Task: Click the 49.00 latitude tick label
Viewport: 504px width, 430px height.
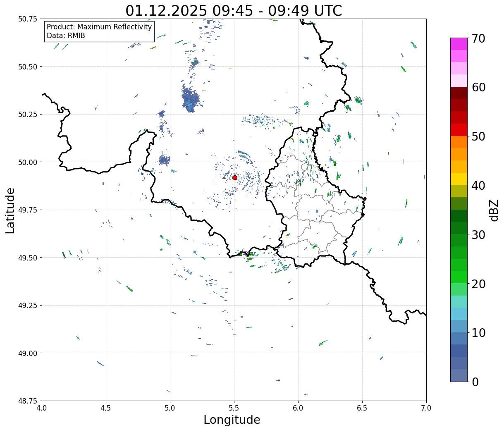Action: 28,353
